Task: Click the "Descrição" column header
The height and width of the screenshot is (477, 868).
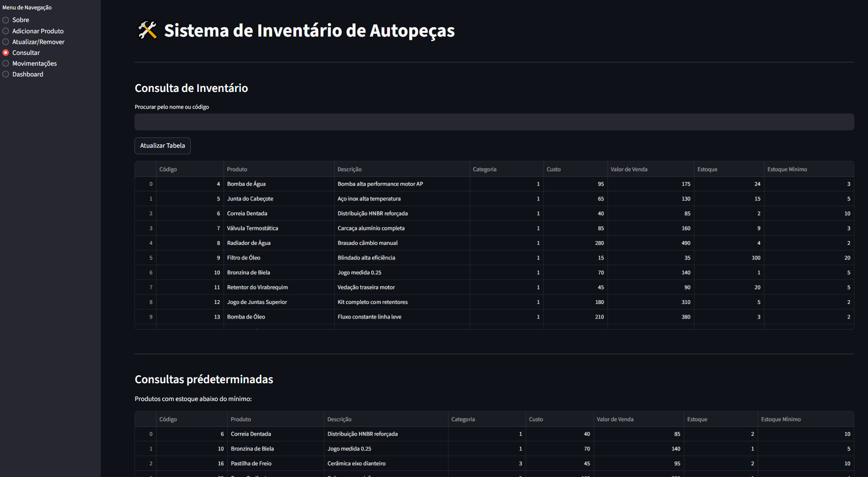Action: pos(349,169)
